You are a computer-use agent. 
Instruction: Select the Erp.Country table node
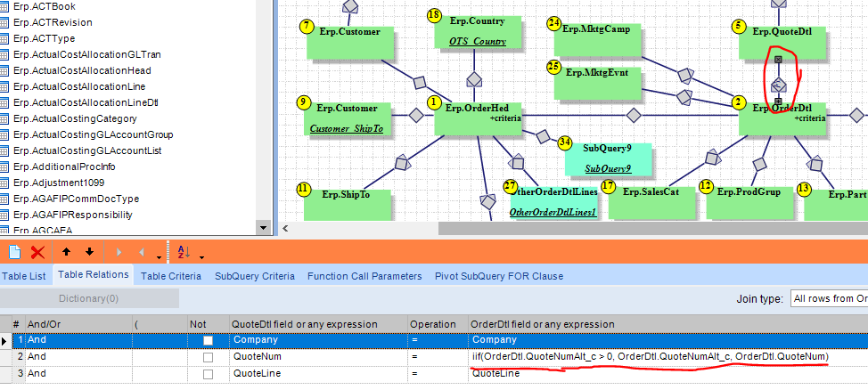point(478,32)
